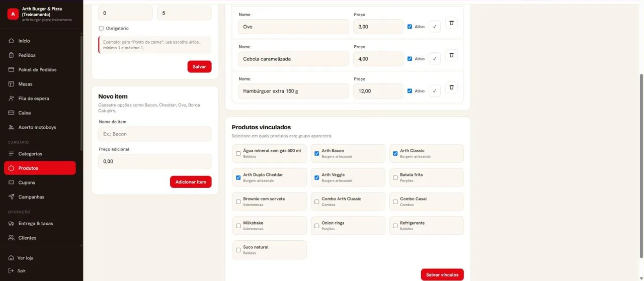Uncheck the Arth Veggie product

[317, 178]
